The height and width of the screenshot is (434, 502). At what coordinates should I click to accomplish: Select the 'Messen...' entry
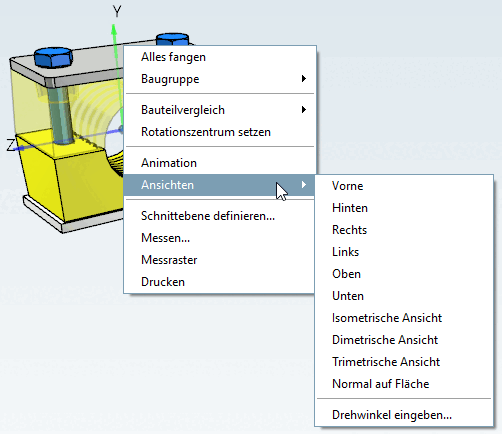pyautogui.click(x=219, y=238)
